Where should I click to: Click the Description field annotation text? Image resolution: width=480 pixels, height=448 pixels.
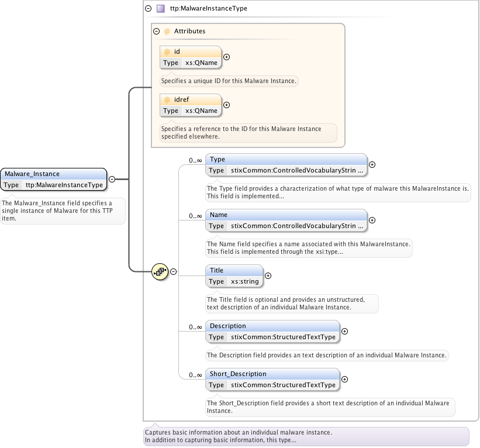pos(327,355)
